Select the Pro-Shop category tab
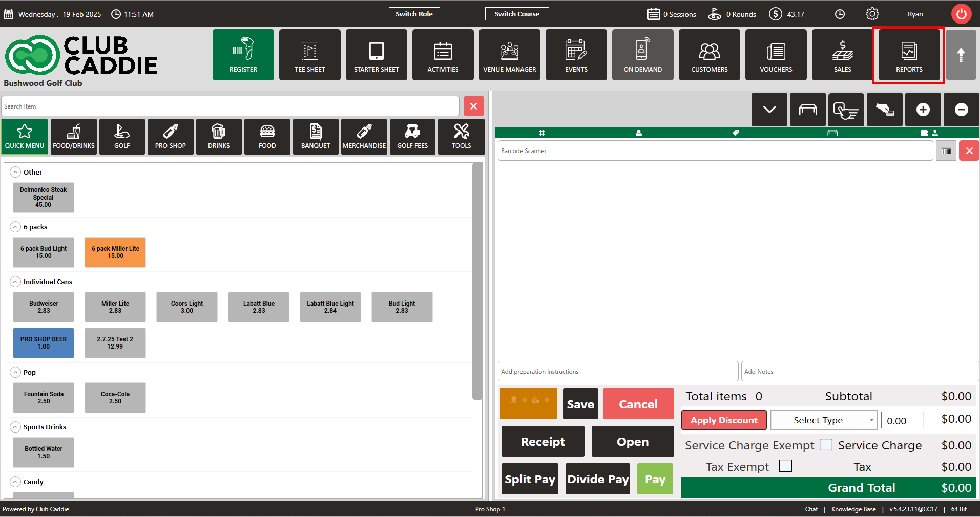Viewport: 980px width, 517px height. click(x=171, y=137)
